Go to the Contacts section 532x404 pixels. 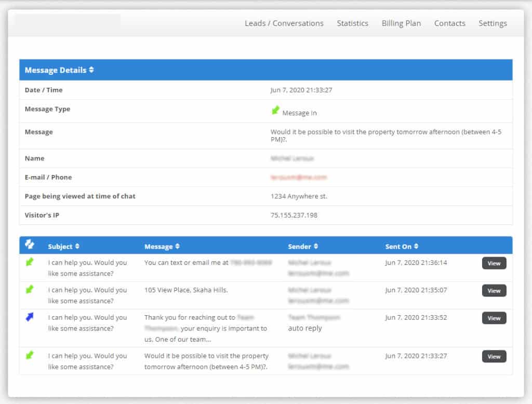pyautogui.click(x=449, y=23)
